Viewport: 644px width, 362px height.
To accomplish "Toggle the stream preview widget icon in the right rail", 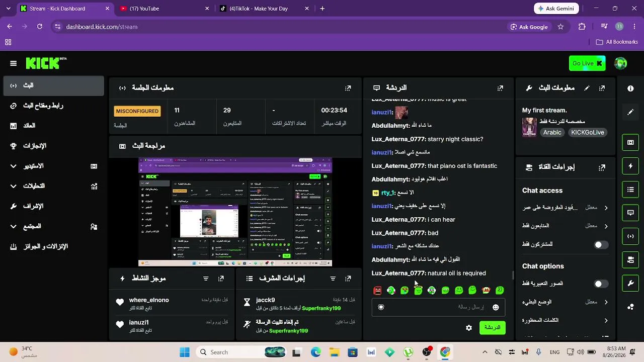I will pos(630,142).
